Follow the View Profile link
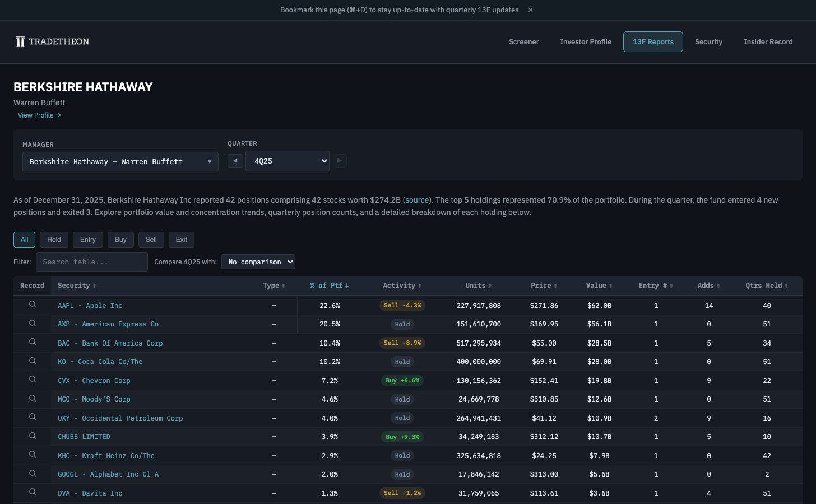 [39, 115]
